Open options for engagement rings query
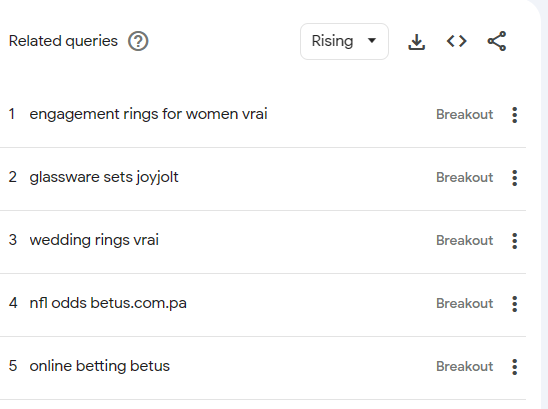548x409 pixels. [514, 115]
